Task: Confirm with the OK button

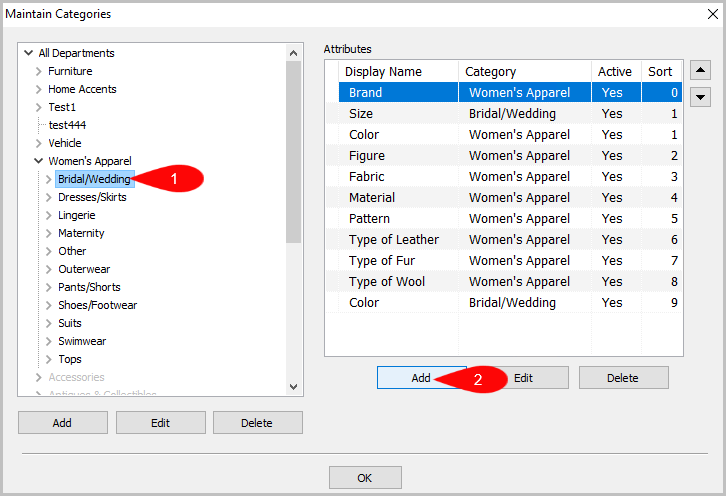Action: tap(365, 478)
